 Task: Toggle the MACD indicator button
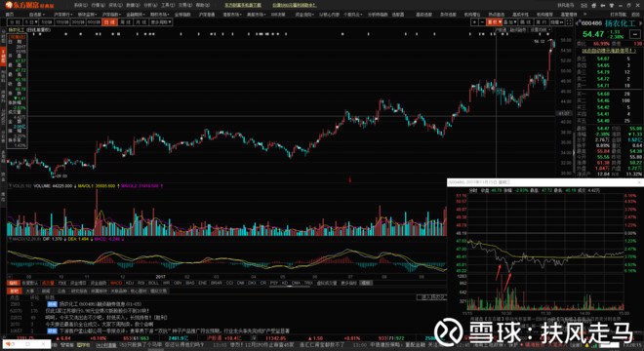point(116,283)
